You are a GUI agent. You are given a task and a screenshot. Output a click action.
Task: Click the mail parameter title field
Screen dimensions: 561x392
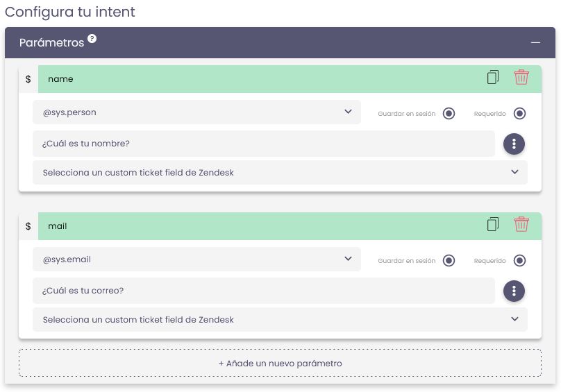click(257, 226)
